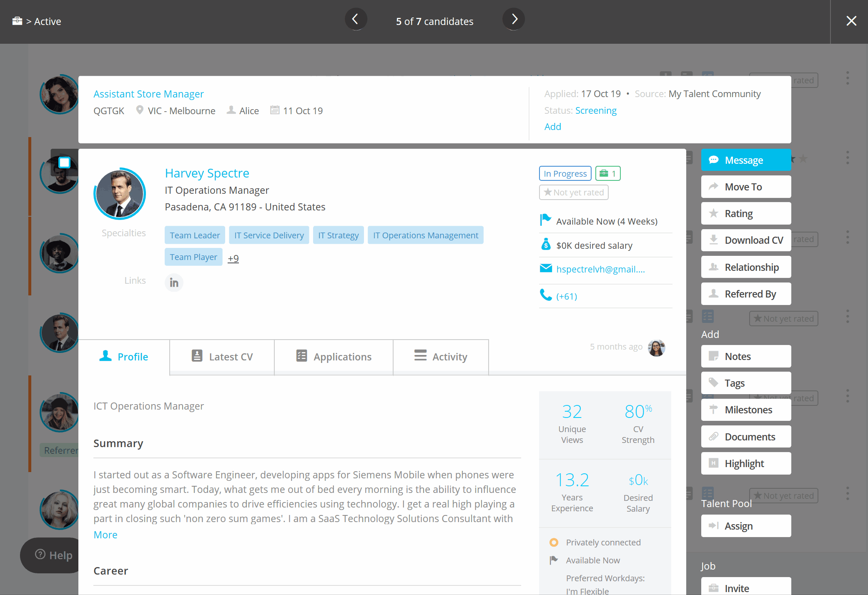This screenshot has height=595, width=868.
Task: Click the LinkedIn link icon
Action: [174, 283]
